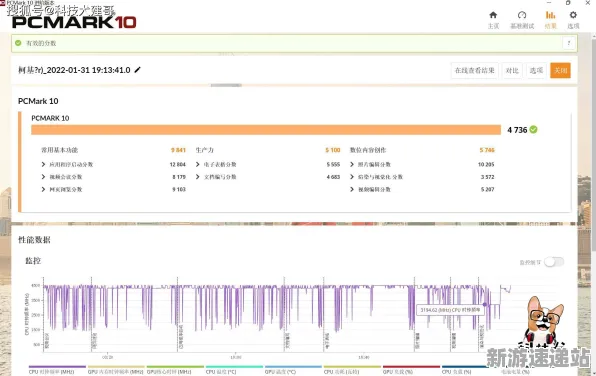Click the help question mark icon
Viewport: 596px width, 376px height.
tap(569, 43)
